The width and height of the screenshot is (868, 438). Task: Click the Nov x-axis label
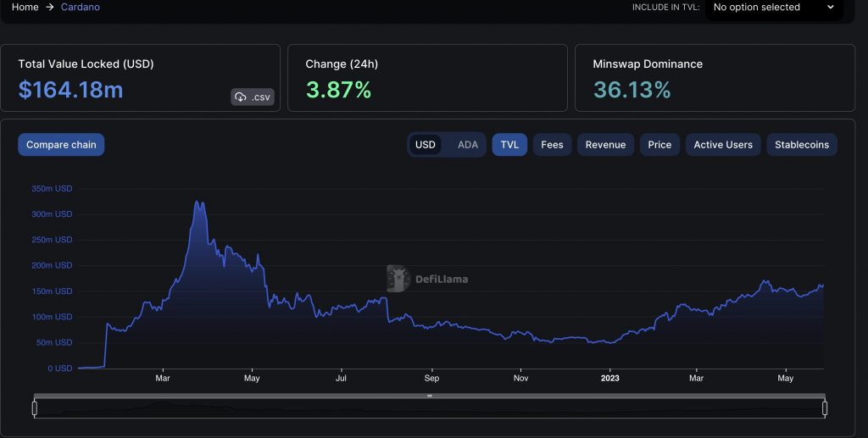pos(521,378)
